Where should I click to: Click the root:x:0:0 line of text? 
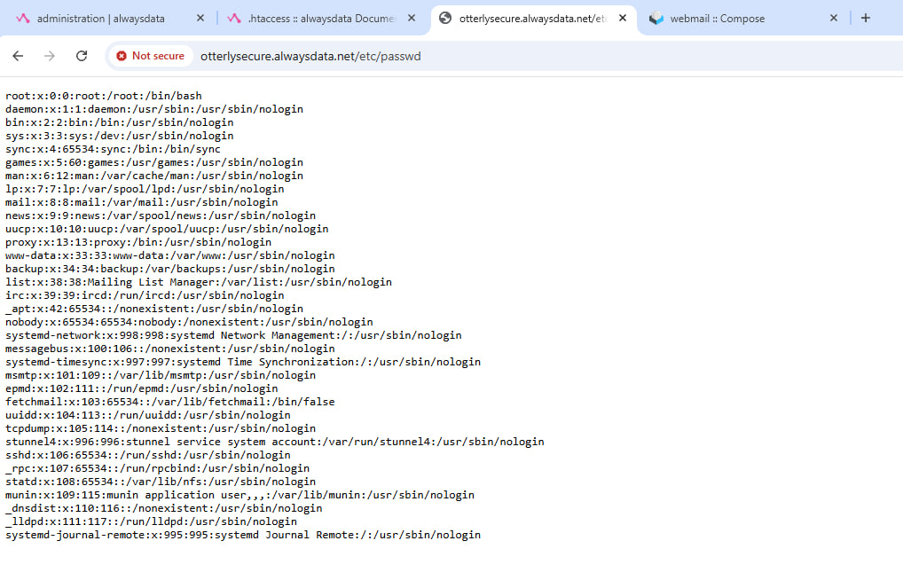tap(104, 96)
